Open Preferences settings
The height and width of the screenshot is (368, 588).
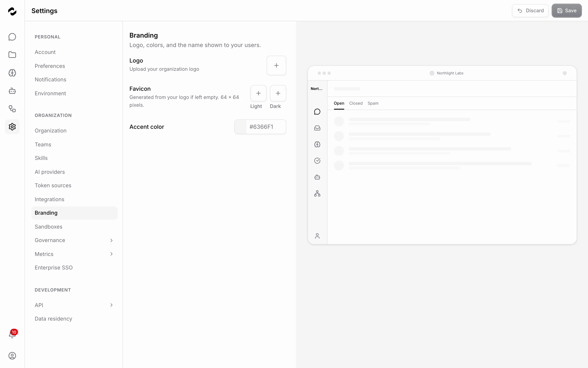point(74,66)
